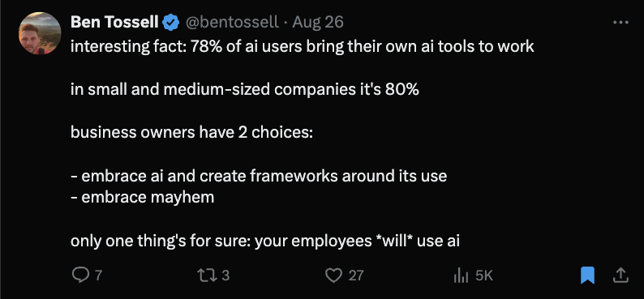Open Ben Tossell's profile avatar
The image size is (644, 299).
[40, 33]
